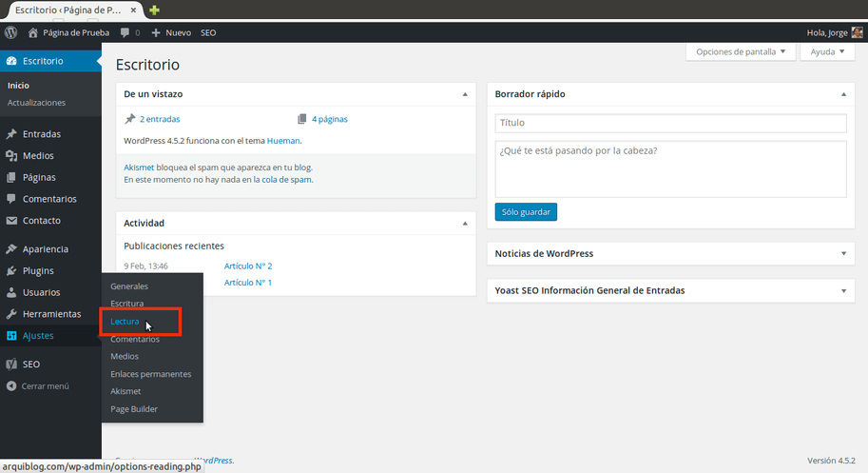Click the WordPress logo in admin bar
This screenshot has width=868, height=473.
pyautogui.click(x=11, y=32)
